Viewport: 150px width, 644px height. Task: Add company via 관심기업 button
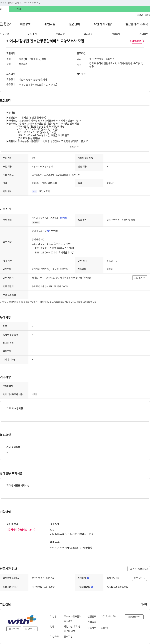click(x=14, y=629)
